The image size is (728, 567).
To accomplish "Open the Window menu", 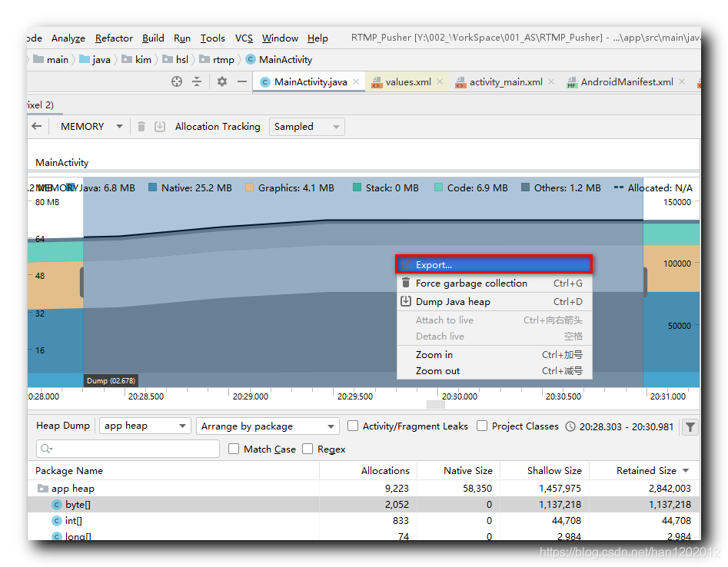I will [x=280, y=38].
